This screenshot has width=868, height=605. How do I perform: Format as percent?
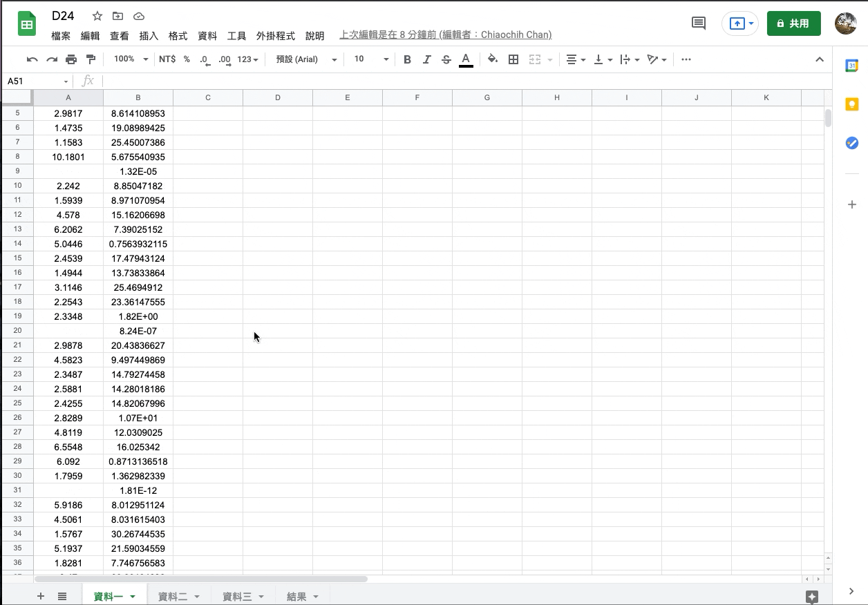pyautogui.click(x=187, y=59)
